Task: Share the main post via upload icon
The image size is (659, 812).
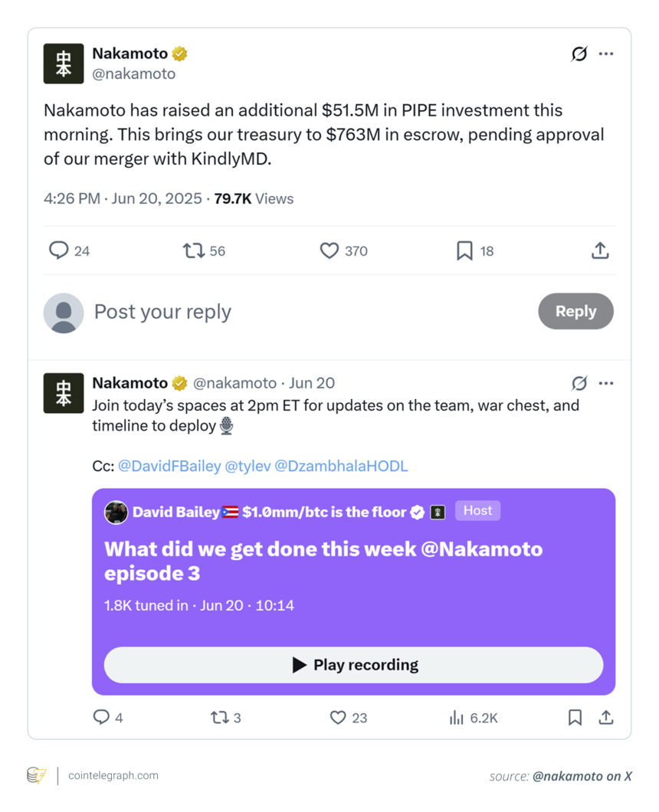Action: (x=600, y=250)
